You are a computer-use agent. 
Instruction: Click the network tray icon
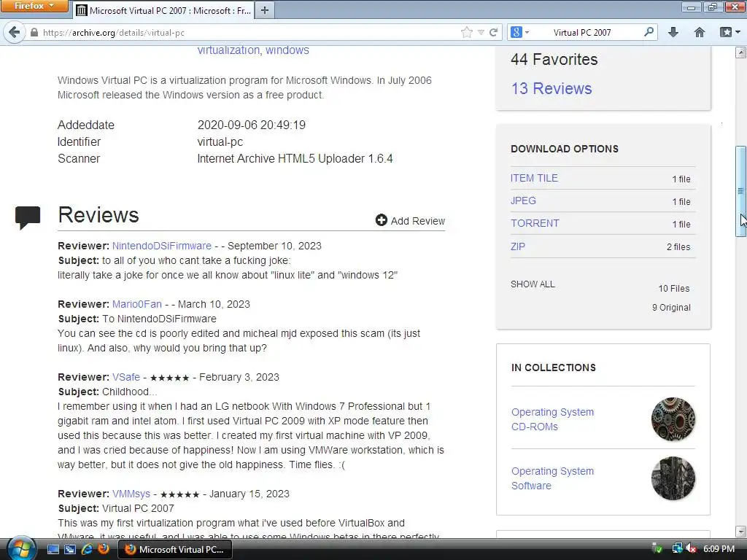pos(677,549)
